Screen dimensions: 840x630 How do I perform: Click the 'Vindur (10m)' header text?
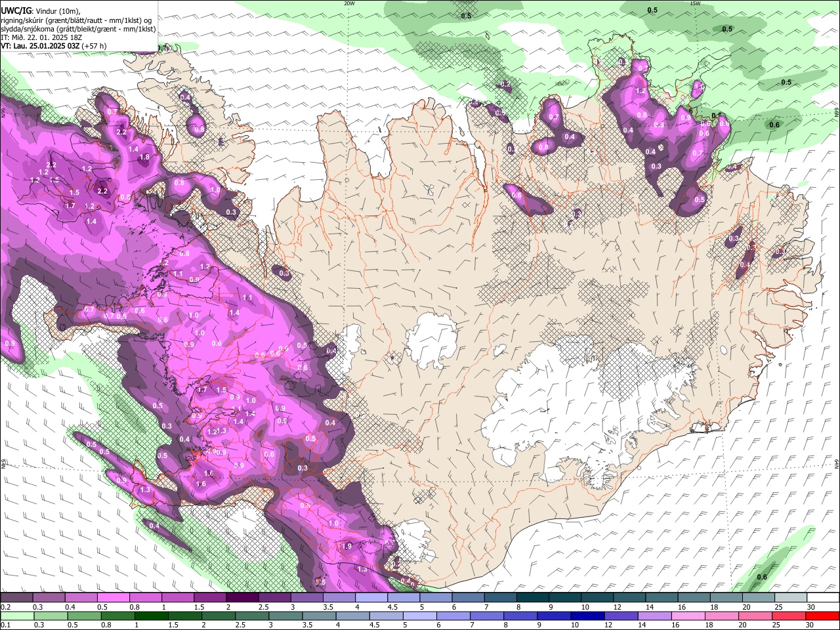click(x=58, y=11)
